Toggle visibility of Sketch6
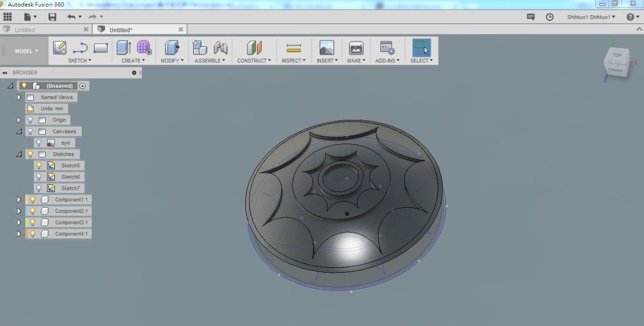 pyautogui.click(x=39, y=177)
